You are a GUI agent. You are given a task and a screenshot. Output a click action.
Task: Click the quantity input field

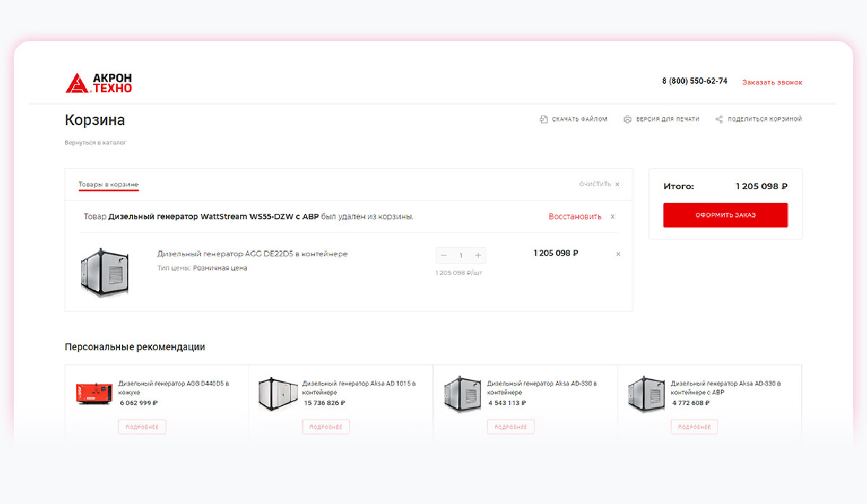point(461,255)
